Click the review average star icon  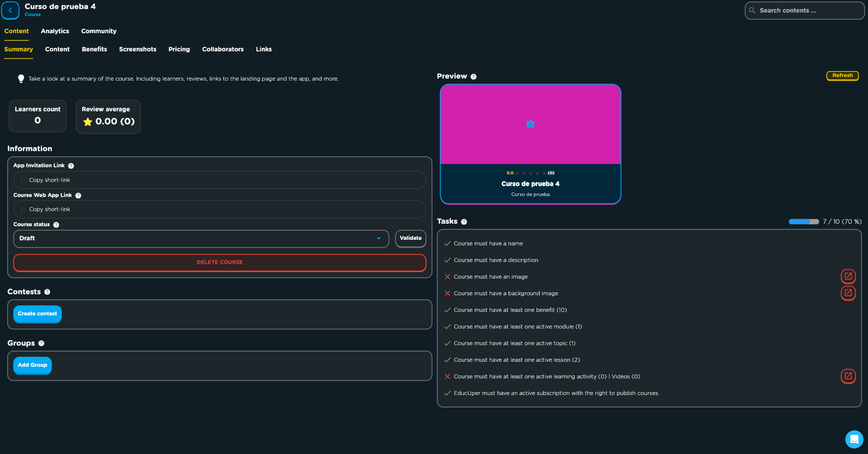click(88, 121)
